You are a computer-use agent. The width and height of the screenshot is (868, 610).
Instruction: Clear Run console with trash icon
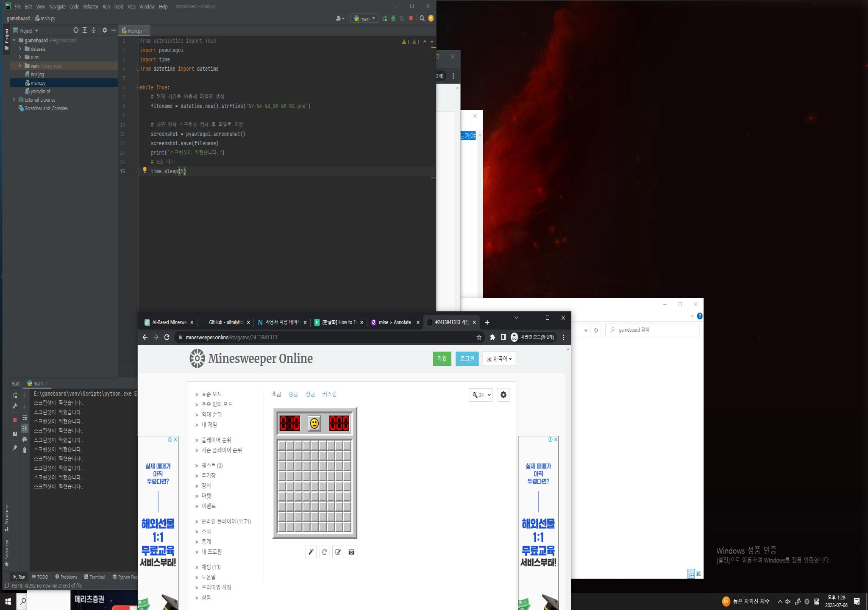point(25,450)
